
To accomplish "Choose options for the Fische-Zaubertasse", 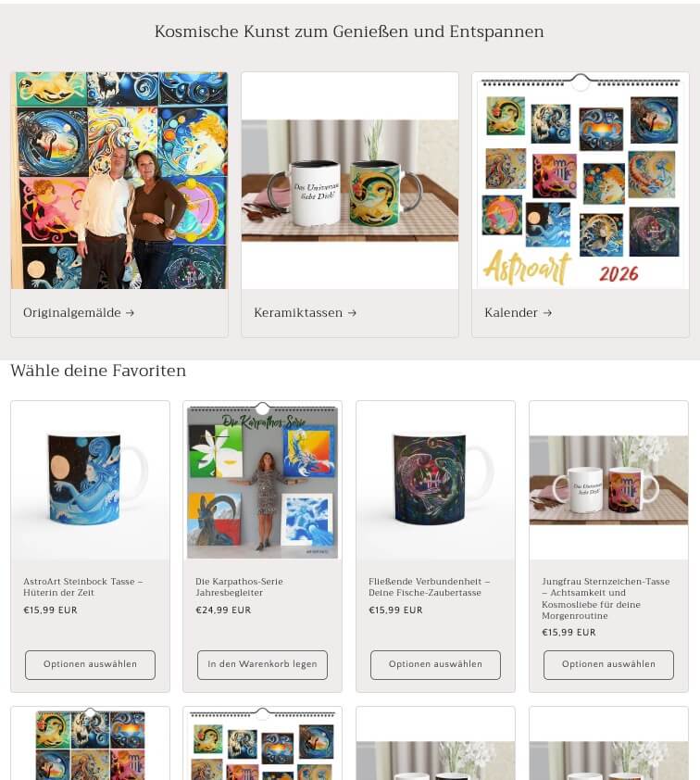I will 435,664.
